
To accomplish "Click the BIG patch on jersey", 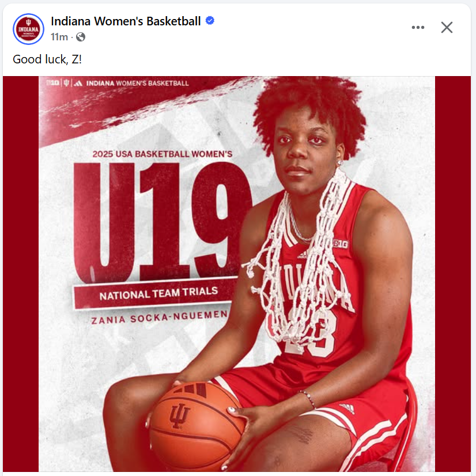I will tap(341, 244).
